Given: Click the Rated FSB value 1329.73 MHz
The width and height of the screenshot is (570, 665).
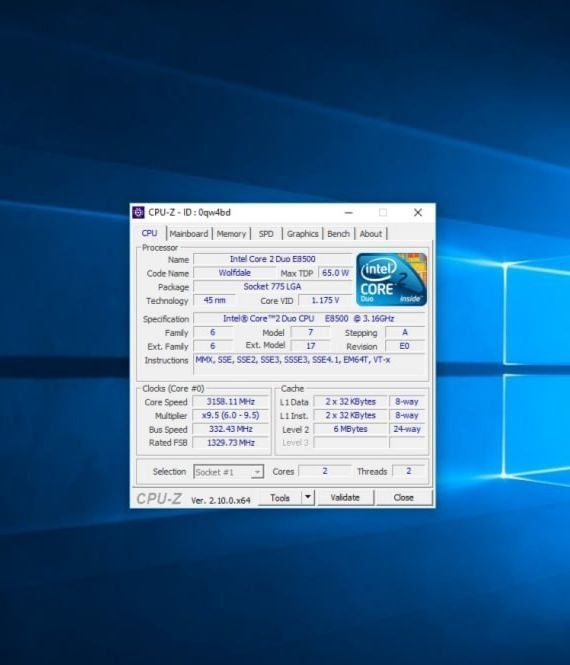Looking at the screenshot, I should point(231,442).
